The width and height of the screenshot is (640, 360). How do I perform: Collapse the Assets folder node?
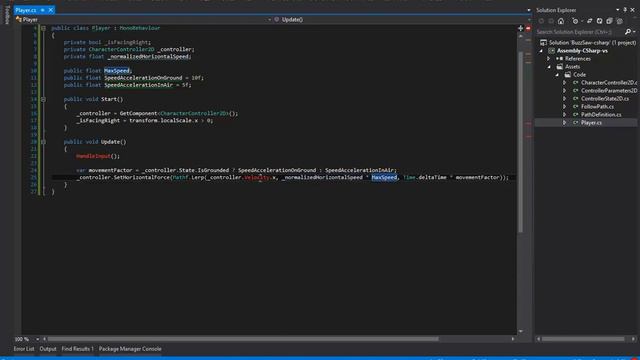(549, 67)
